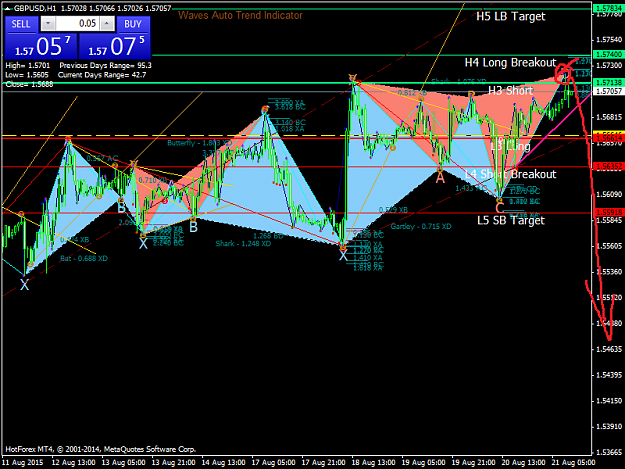Click the green 1.57138 price tag
The width and height of the screenshot is (625, 469).
[607, 82]
